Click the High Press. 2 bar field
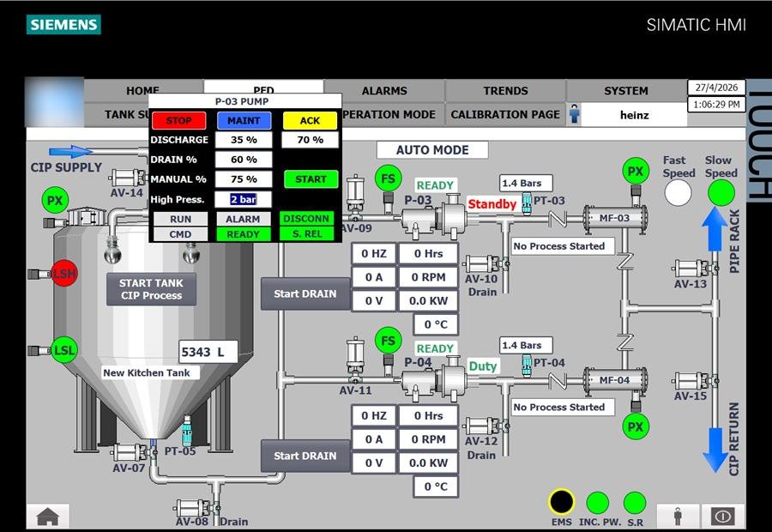Image resolution: width=772 pixels, height=532 pixels. [244, 199]
